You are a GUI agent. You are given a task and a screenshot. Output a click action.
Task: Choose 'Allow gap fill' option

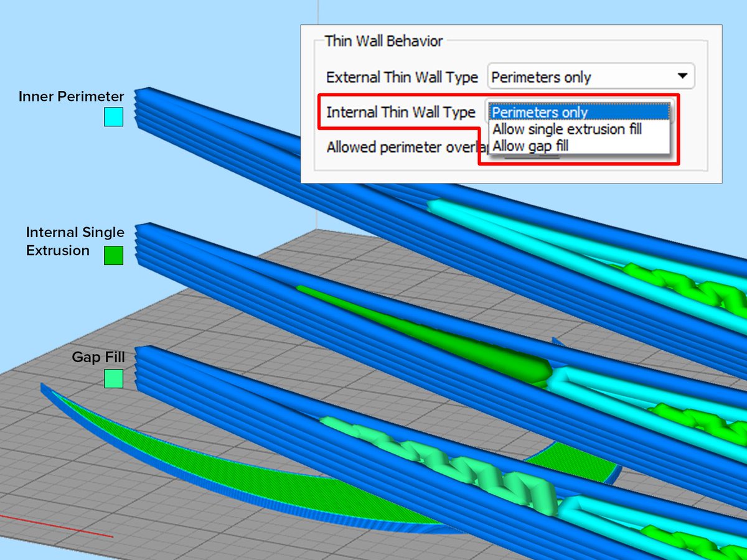[x=579, y=146]
